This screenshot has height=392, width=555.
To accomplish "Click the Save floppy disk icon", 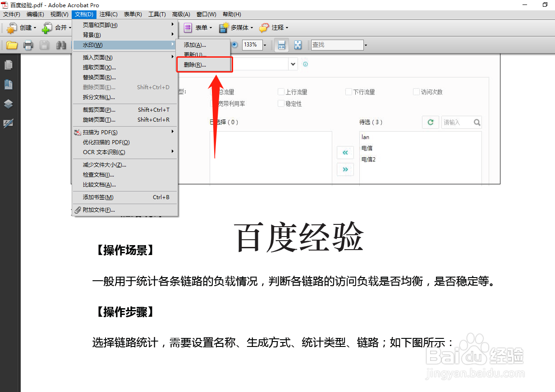I will point(44,45).
